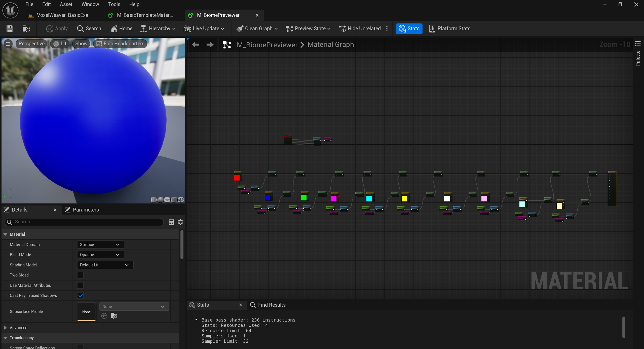Click the Details property matrix table icon
The width and height of the screenshot is (644, 349).
tap(171, 222)
